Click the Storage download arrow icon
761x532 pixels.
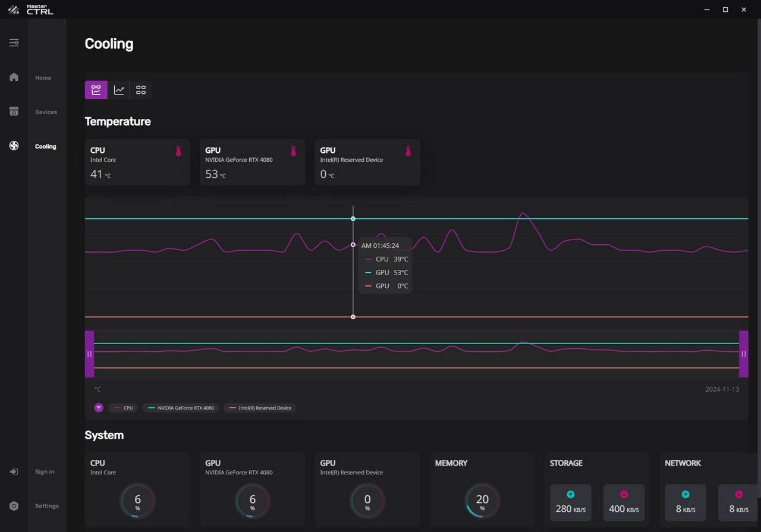click(x=624, y=495)
